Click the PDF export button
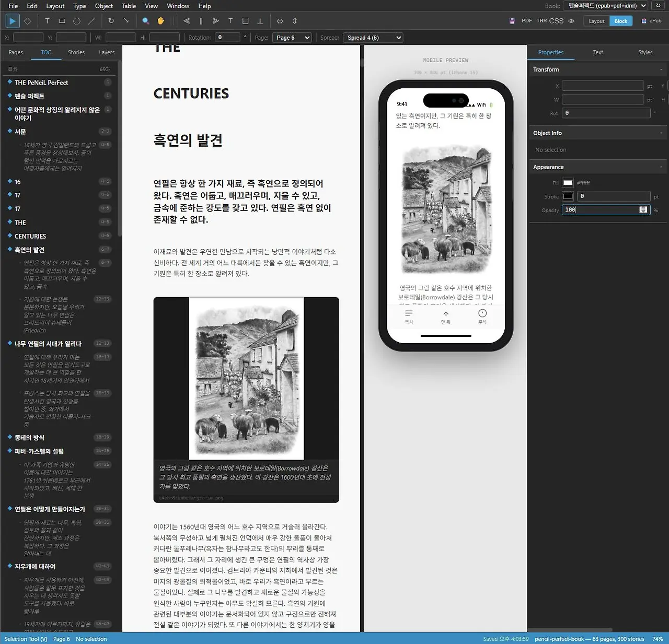Screen dimensions: 669x644 coord(527,21)
